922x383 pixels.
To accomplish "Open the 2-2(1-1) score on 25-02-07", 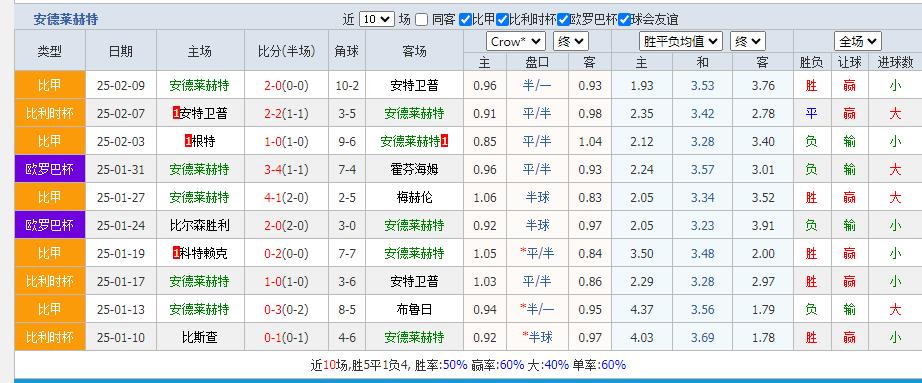I will click(286, 114).
